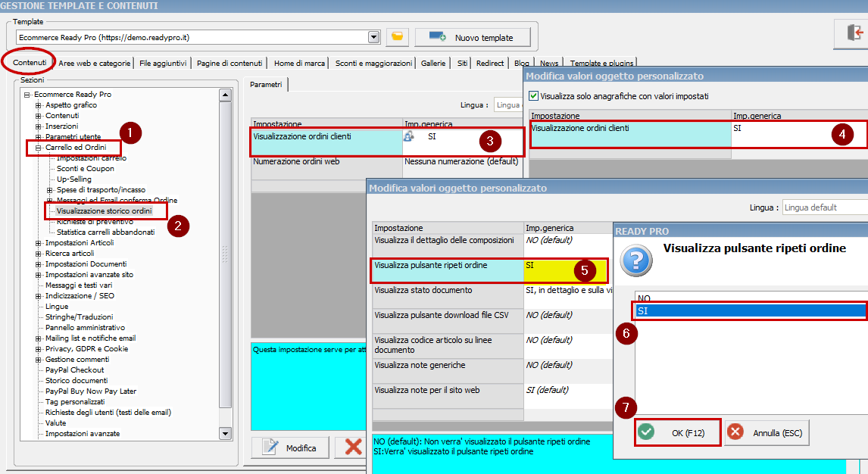
Task: Expand the Impostazioni Articoli tree node
Action: (x=37, y=242)
